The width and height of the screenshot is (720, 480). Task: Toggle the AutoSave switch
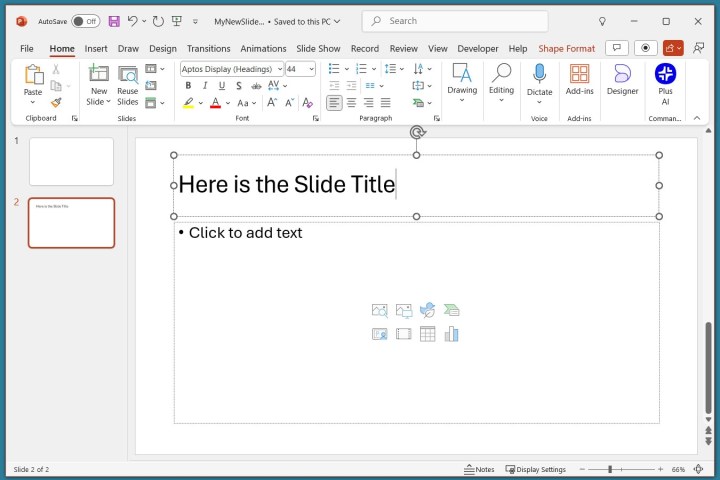pos(85,21)
